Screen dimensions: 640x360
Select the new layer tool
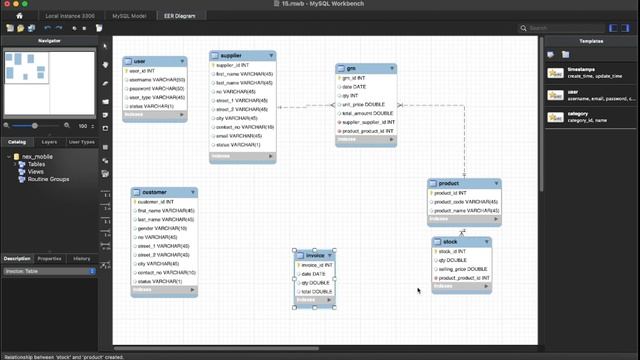click(105, 102)
